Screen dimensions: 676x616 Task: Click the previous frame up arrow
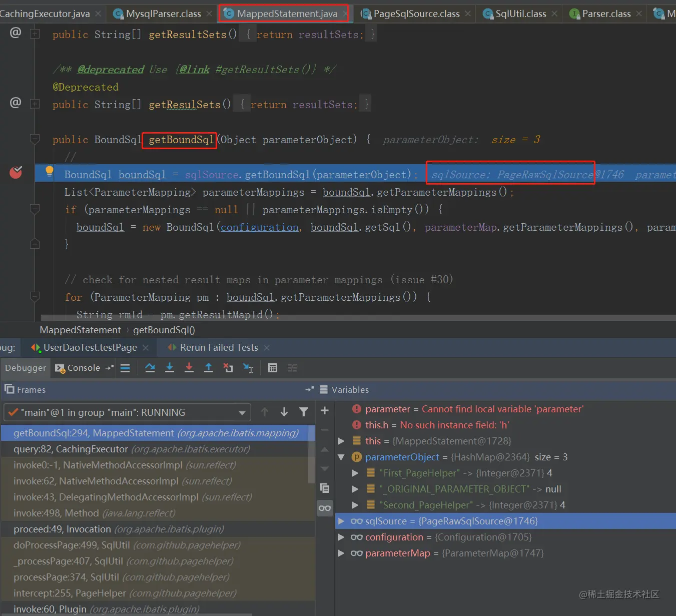[265, 412]
